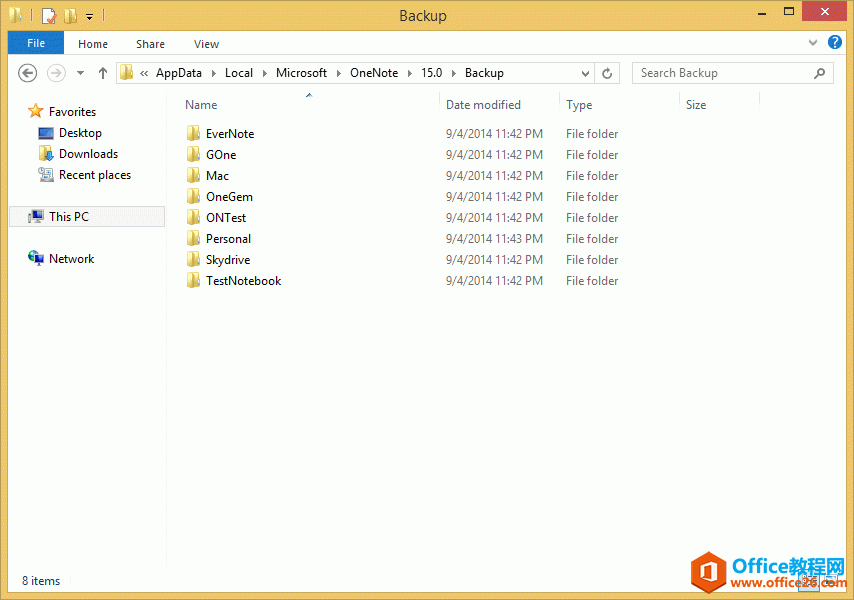Image resolution: width=854 pixels, height=600 pixels.
Task: Click the GOne folder name
Action: (221, 155)
